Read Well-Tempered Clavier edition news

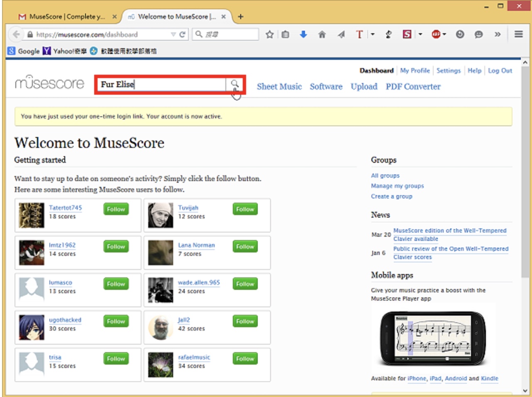(x=450, y=235)
